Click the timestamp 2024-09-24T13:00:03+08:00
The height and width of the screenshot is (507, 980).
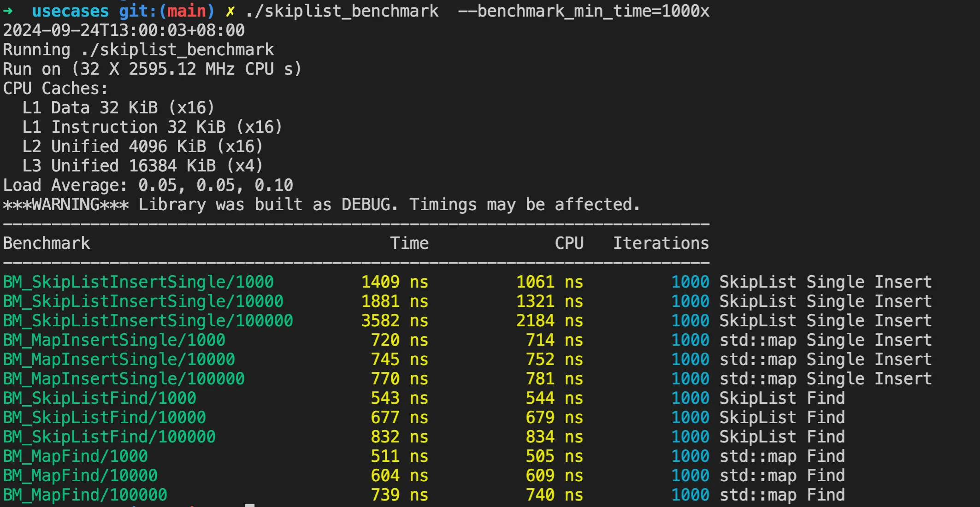pos(124,30)
